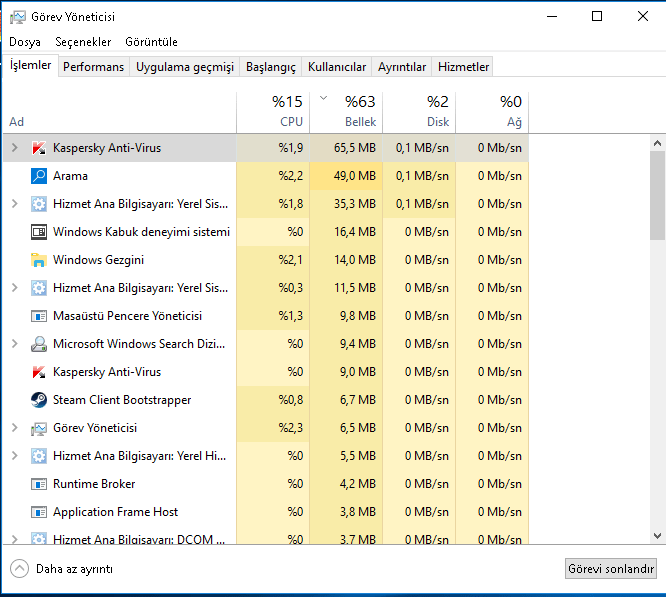
Task: Click the vertical scrollbar thumb
Action: tap(658, 195)
